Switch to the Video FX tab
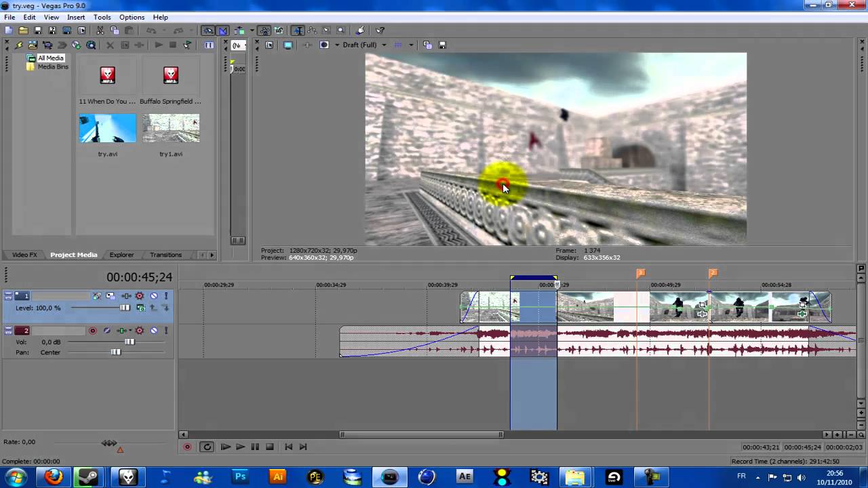868x488 pixels. click(24, 255)
